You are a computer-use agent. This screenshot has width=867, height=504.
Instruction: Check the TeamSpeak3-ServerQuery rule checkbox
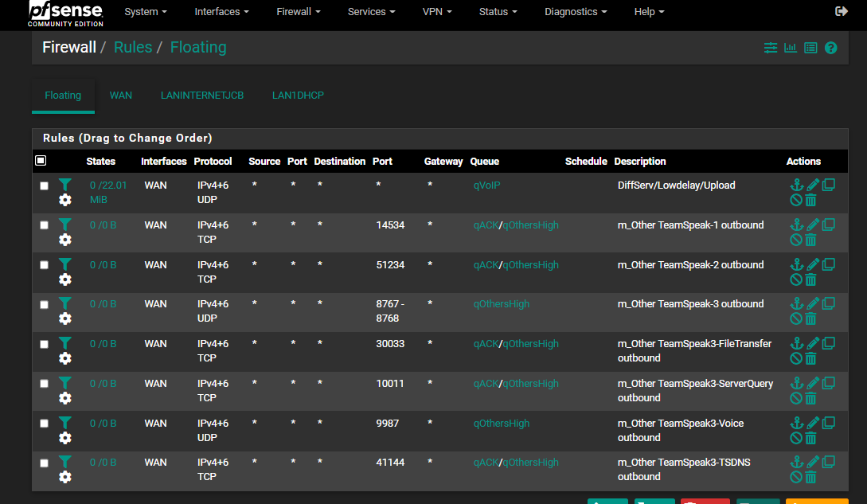45,384
